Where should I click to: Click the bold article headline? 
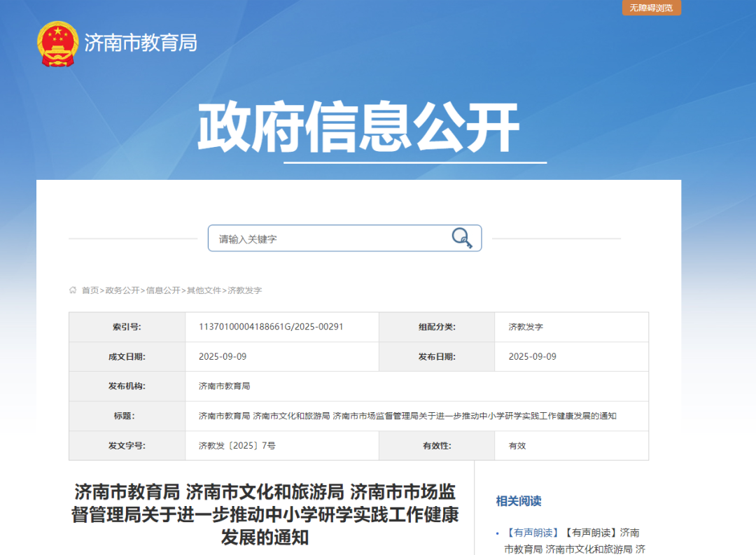coord(265,514)
